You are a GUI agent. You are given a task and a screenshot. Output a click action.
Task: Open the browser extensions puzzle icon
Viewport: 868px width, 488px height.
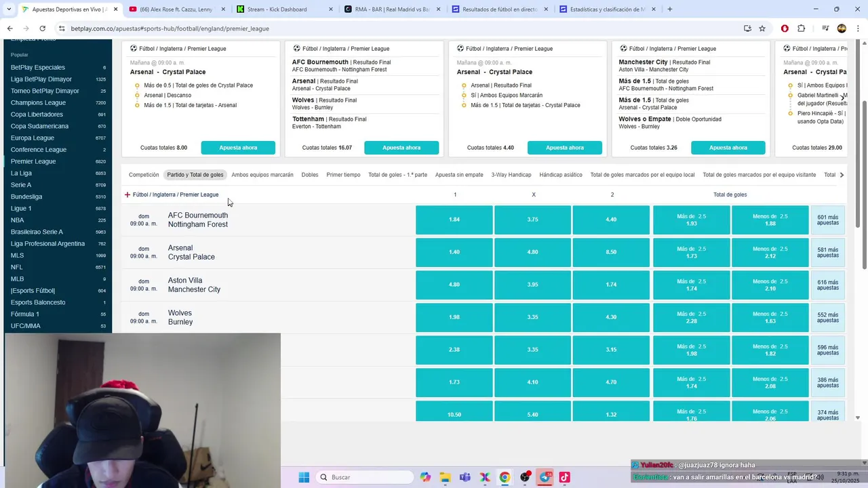pyautogui.click(x=801, y=28)
